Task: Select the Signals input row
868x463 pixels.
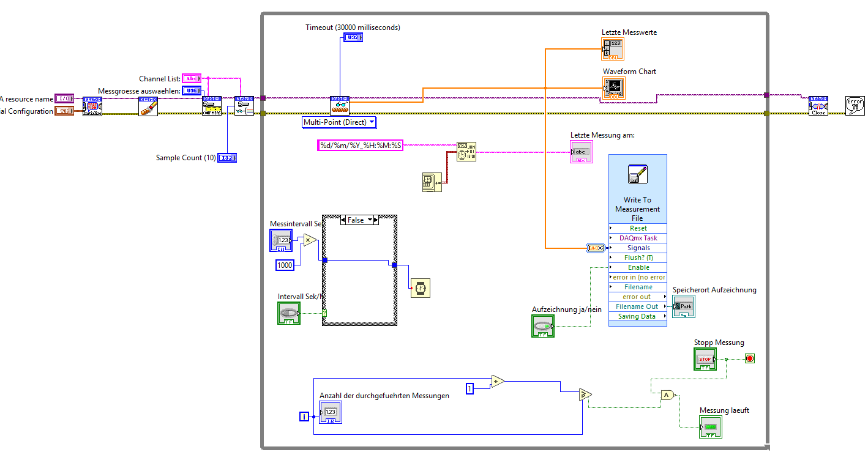Action: pos(638,248)
